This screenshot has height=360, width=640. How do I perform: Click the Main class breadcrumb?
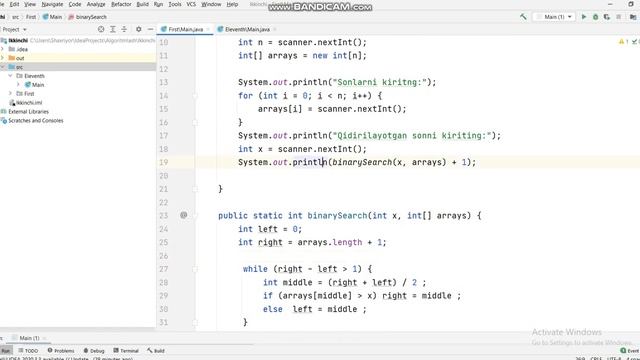[52, 17]
